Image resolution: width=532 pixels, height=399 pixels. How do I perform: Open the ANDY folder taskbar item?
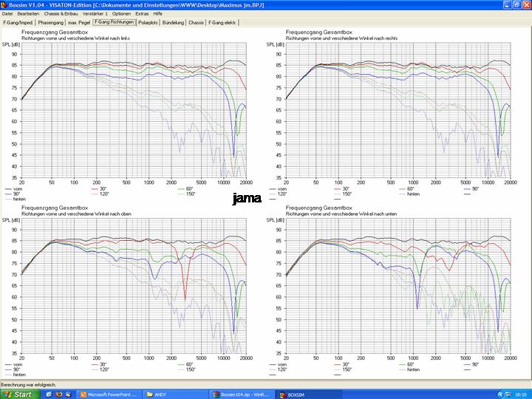pyautogui.click(x=177, y=394)
